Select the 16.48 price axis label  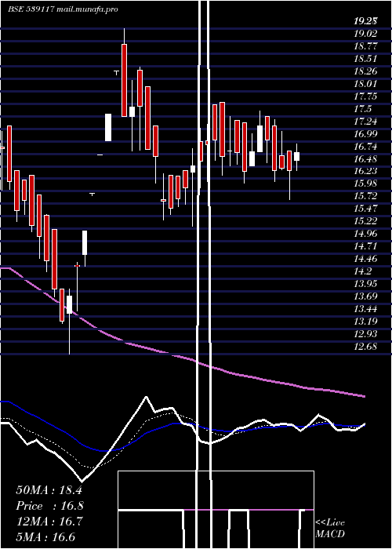coord(365,159)
